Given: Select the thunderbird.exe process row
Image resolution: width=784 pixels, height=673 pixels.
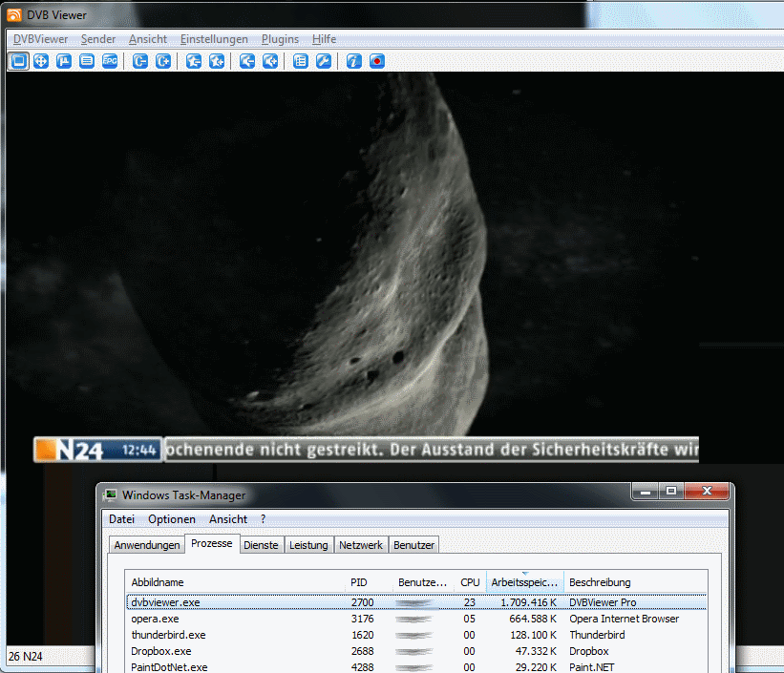Looking at the screenshot, I should [x=168, y=635].
